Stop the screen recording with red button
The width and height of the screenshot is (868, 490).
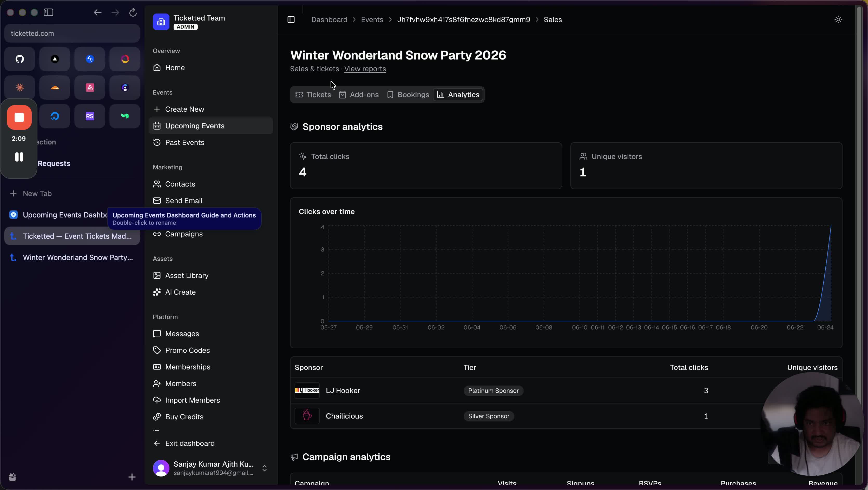(19, 117)
